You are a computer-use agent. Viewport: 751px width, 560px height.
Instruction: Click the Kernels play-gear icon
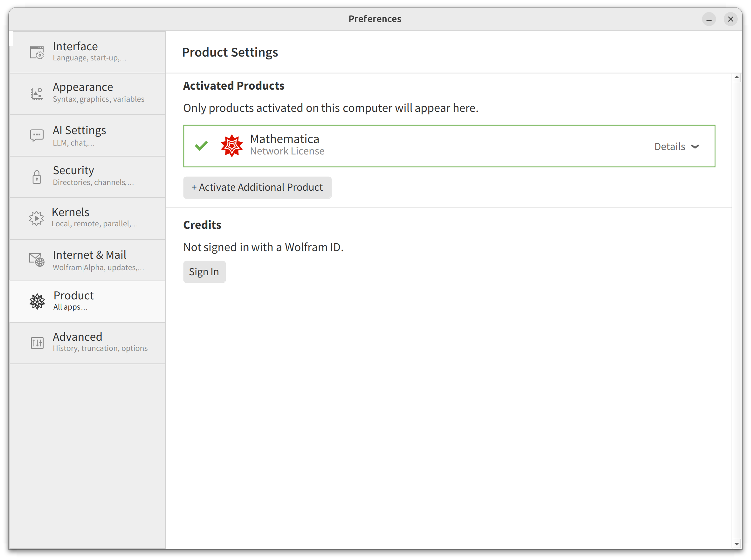[x=36, y=218]
